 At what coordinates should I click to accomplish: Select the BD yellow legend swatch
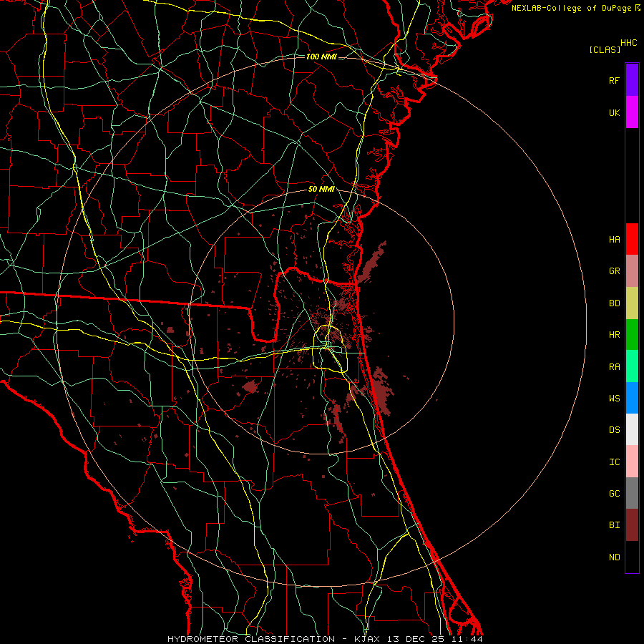[632, 303]
